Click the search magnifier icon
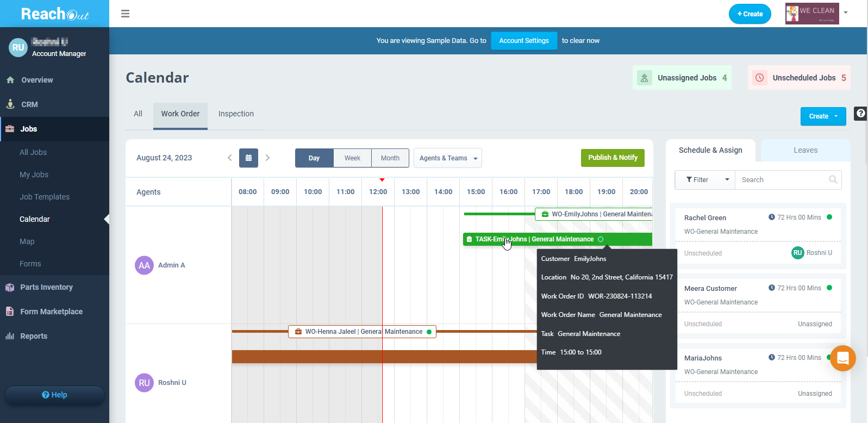868x423 pixels. pos(833,180)
